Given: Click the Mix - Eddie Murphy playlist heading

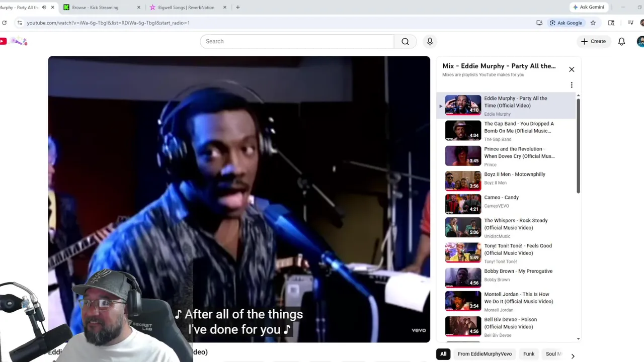Looking at the screenshot, I should coord(499,66).
